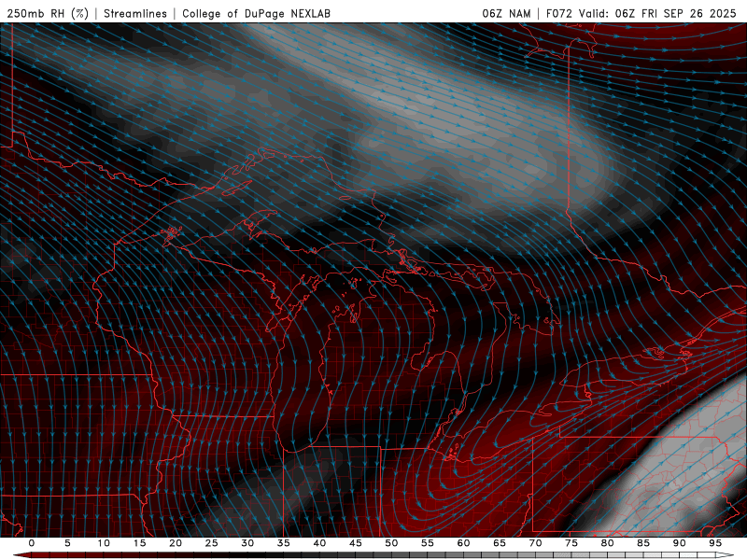The height and width of the screenshot is (560, 747).
Task: Click the color scale label "95"
Action: click(715, 543)
